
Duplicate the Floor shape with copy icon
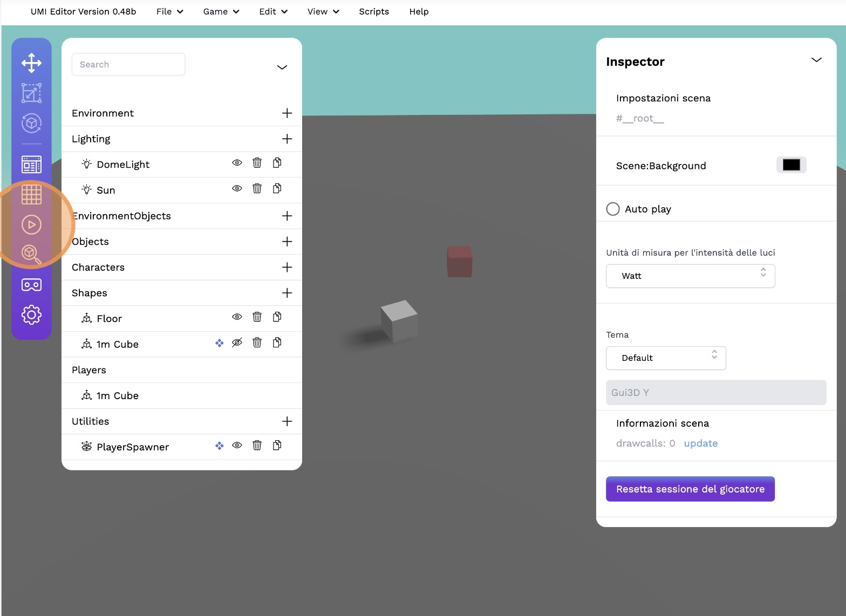click(x=277, y=317)
